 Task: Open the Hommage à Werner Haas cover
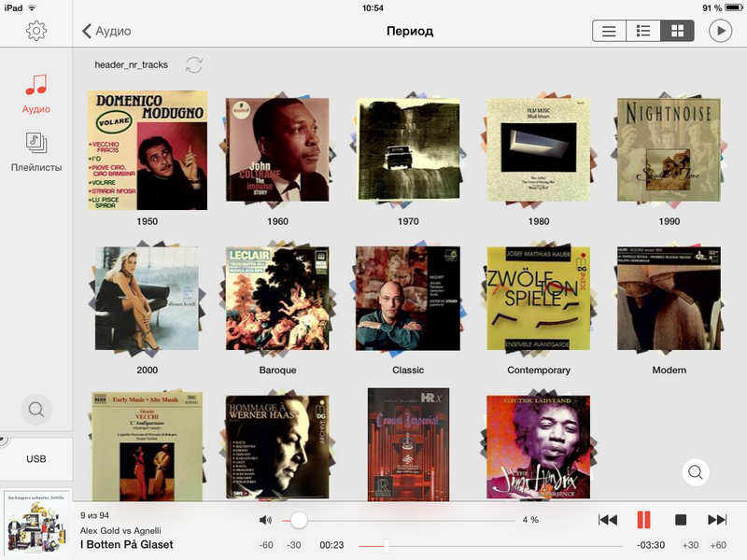277,448
